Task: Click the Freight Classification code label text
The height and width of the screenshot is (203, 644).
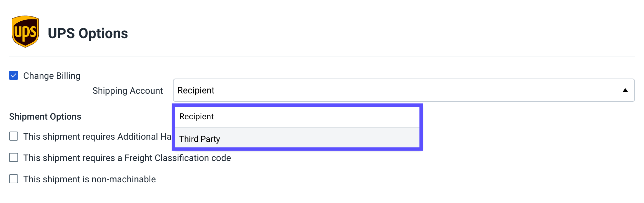Action: [127, 158]
